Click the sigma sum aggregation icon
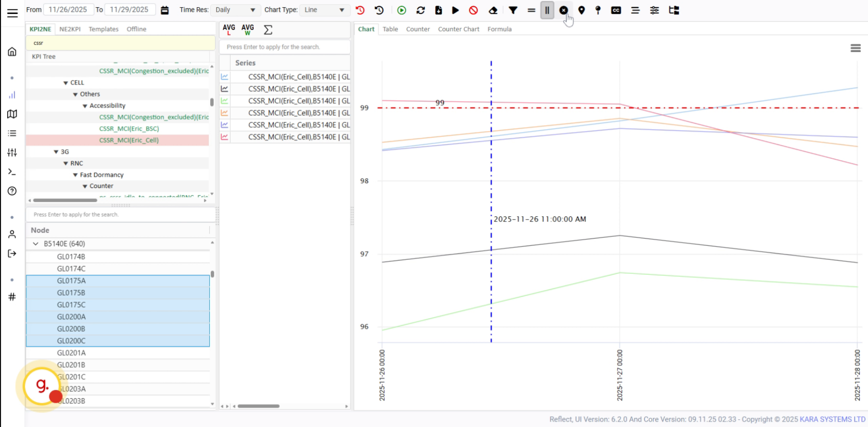Image resolution: width=868 pixels, height=427 pixels. click(268, 30)
